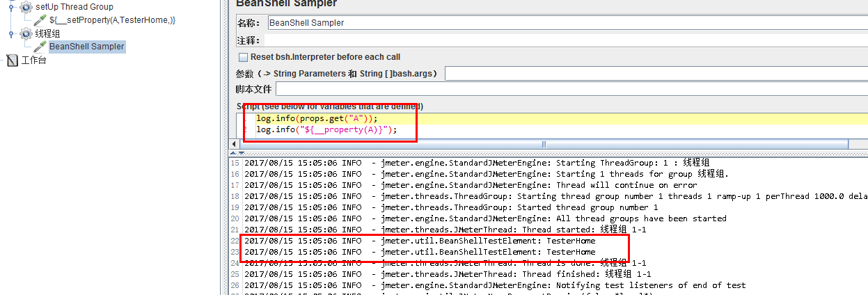Click the BeanShell Sampler pipette icon in tree
This screenshot has height=295, width=868.
(40, 47)
